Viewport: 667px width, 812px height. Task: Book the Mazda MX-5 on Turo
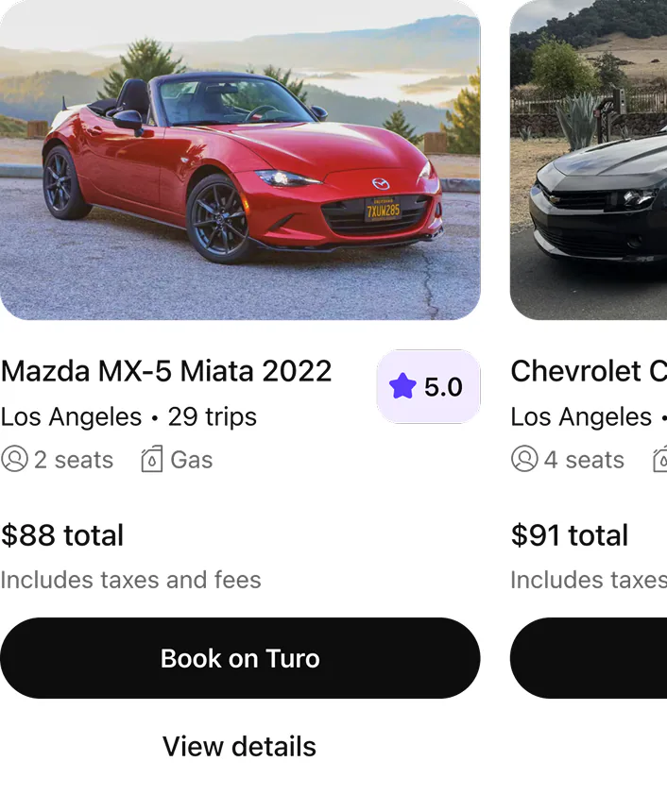click(x=241, y=658)
